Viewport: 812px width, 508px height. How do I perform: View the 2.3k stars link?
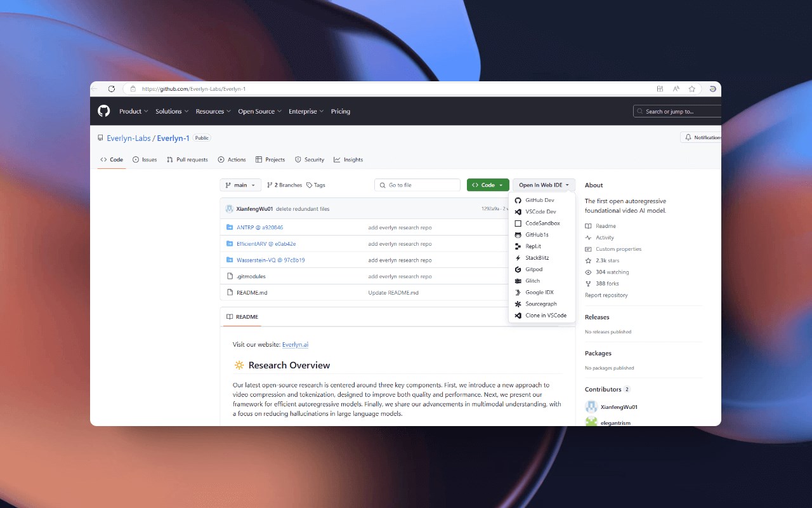pos(602,260)
